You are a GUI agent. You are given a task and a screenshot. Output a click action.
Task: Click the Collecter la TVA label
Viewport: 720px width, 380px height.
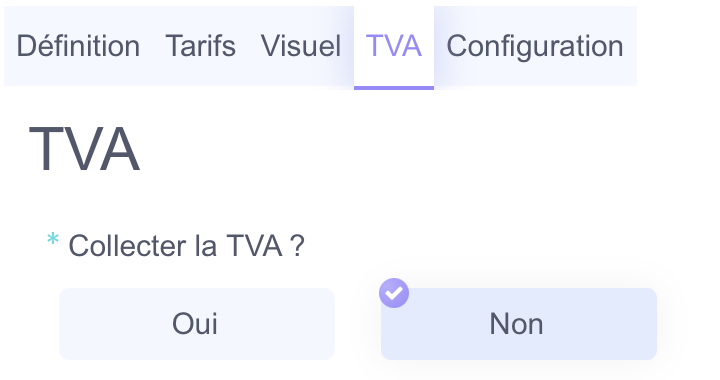click(186, 246)
